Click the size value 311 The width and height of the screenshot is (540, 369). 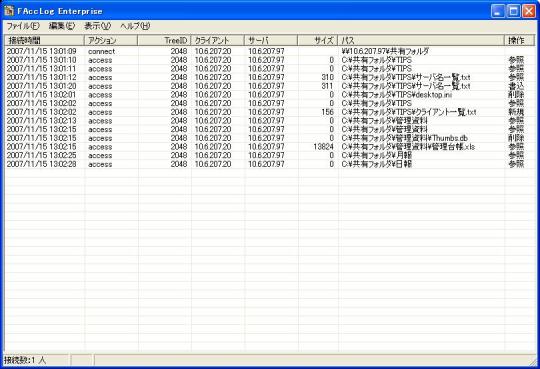tap(328, 86)
